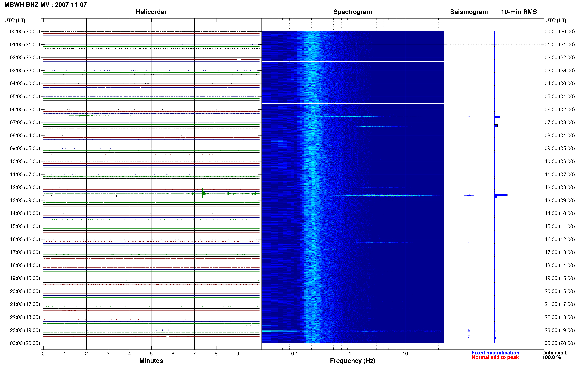Click left axis label '17:00 (13:00)'
This screenshot has height=368, width=588.
point(25,252)
